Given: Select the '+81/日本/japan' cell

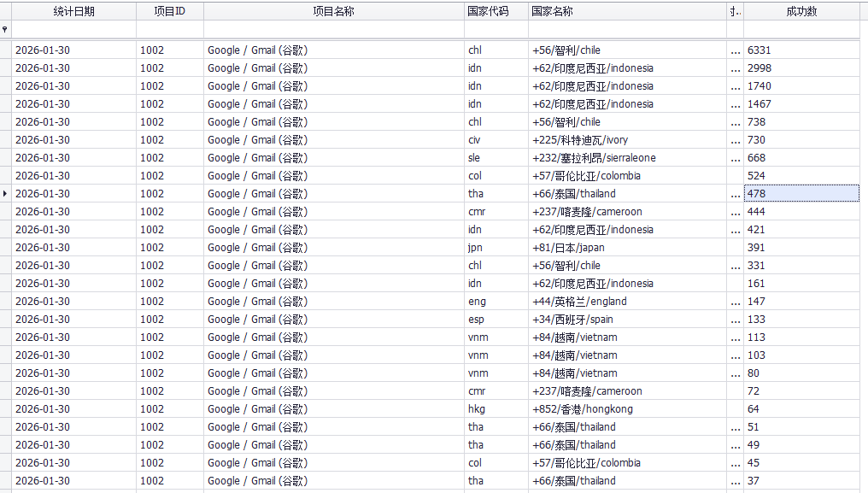Looking at the screenshot, I should pos(627,248).
